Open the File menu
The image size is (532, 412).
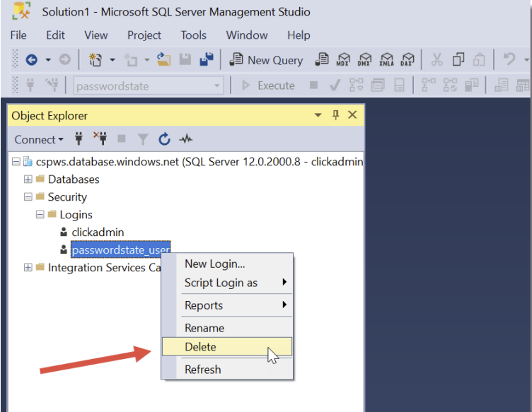[18, 35]
